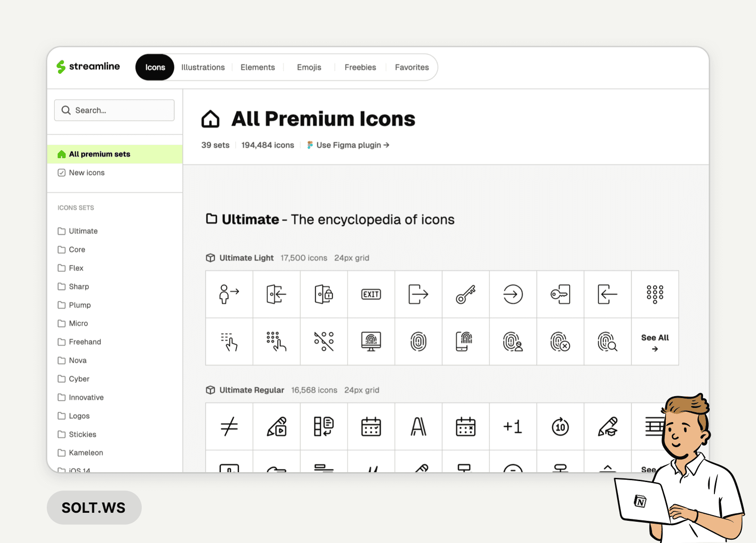The height and width of the screenshot is (543, 756).
Task: Select the layout with return arrow icon
Action: (x=324, y=427)
